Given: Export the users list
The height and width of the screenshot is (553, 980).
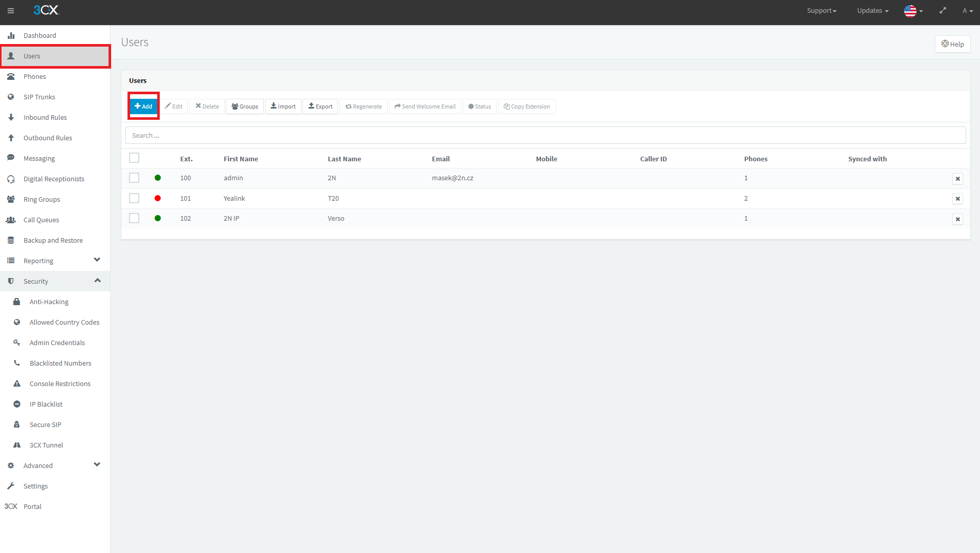Looking at the screenshot, I should (x=321, y=107).
